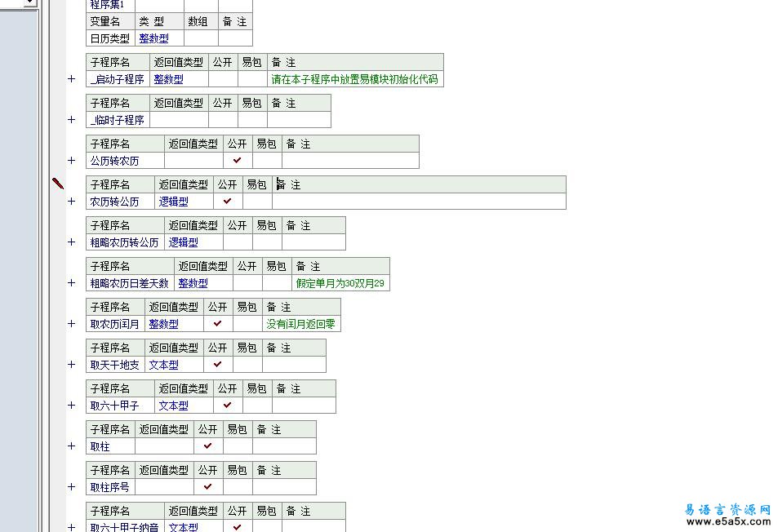Screen dimensions: 778x532
Task: Check the 公开 cell for _启动子程序
Action: pos(224,79)
